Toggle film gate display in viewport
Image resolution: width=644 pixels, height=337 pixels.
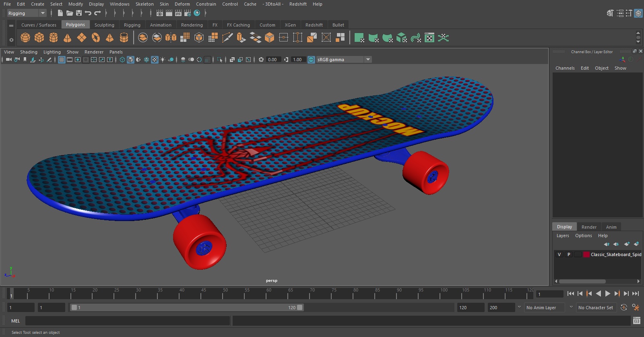(70, 60)
